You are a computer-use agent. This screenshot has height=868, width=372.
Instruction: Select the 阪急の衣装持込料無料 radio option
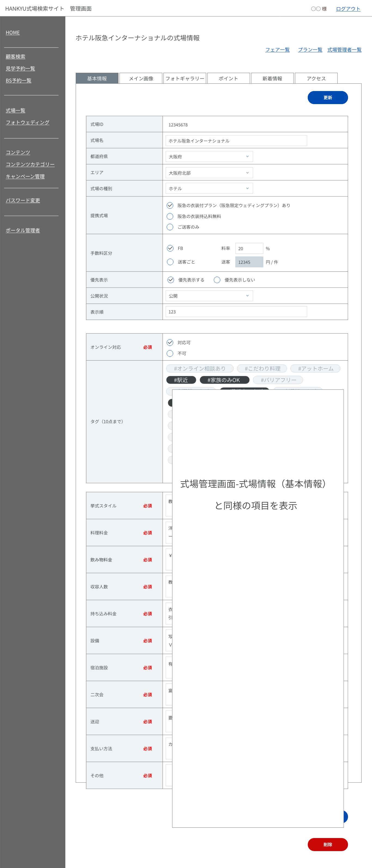170,216
